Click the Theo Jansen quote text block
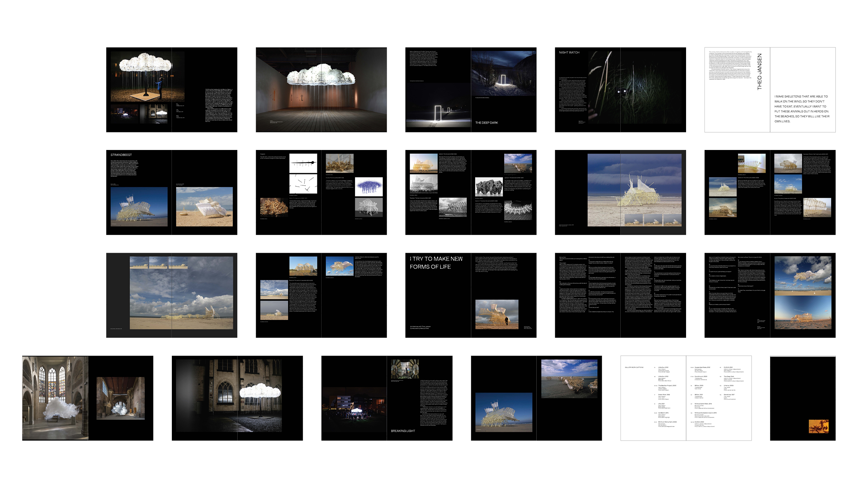Viewport: 868px width, 488px height. pos(802,109)
